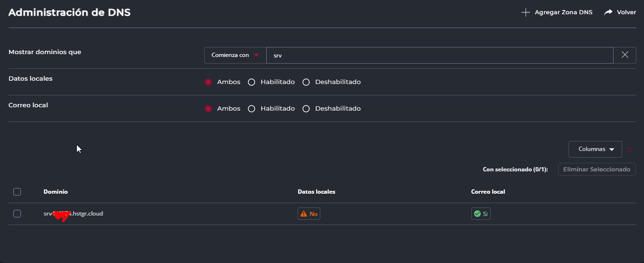Select Ambos for Correo local
The image size is (644, 263).
208,109
